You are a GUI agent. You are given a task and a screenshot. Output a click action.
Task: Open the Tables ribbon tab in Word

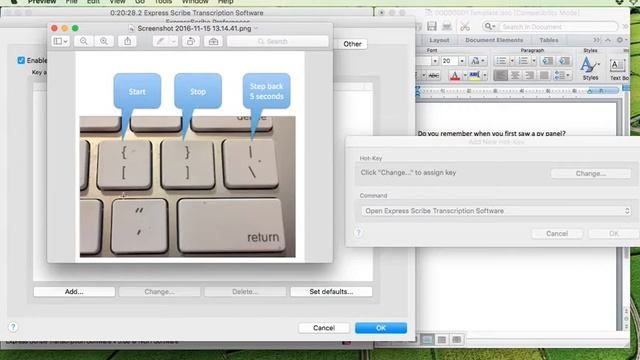(x=549, y=40)
